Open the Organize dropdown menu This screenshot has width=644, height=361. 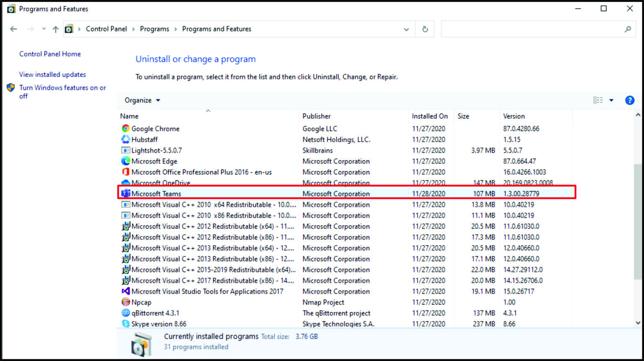click(142, 100)
